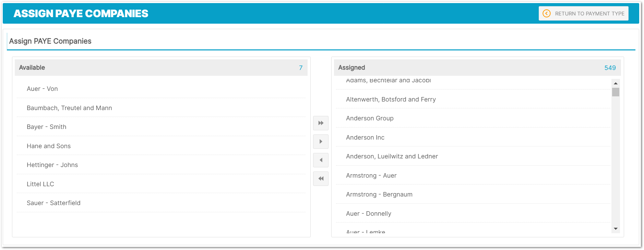644x250 pixels.
Task: Select Littel LLC company
Action: [x=40, y=184]
